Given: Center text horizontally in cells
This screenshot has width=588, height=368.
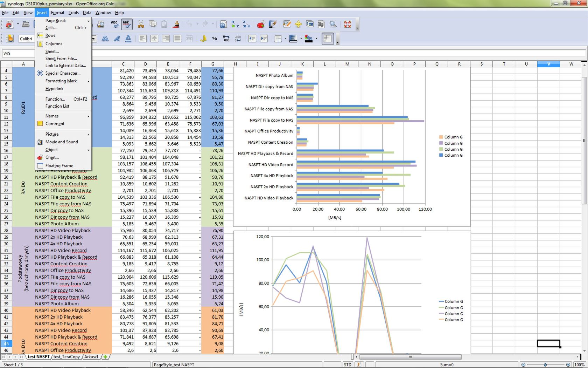Looking at the screenshot, I should tap(154, 39).
